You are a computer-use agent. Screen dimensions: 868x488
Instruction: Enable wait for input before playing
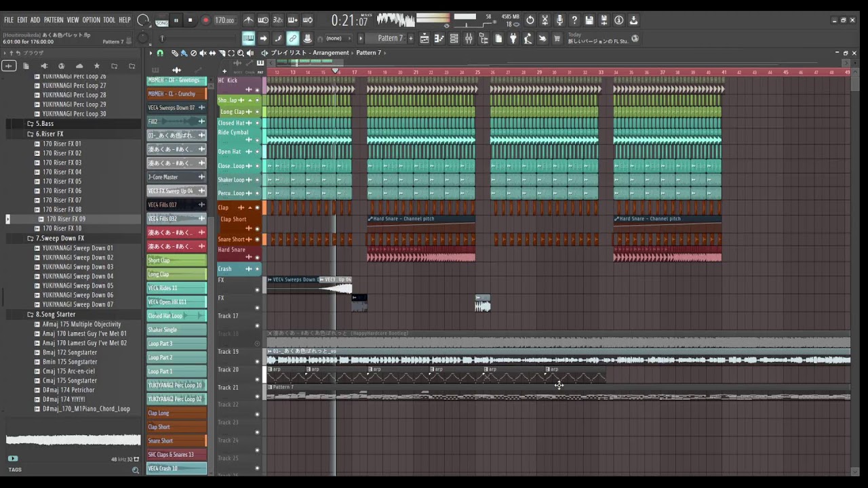coord(263,20)
